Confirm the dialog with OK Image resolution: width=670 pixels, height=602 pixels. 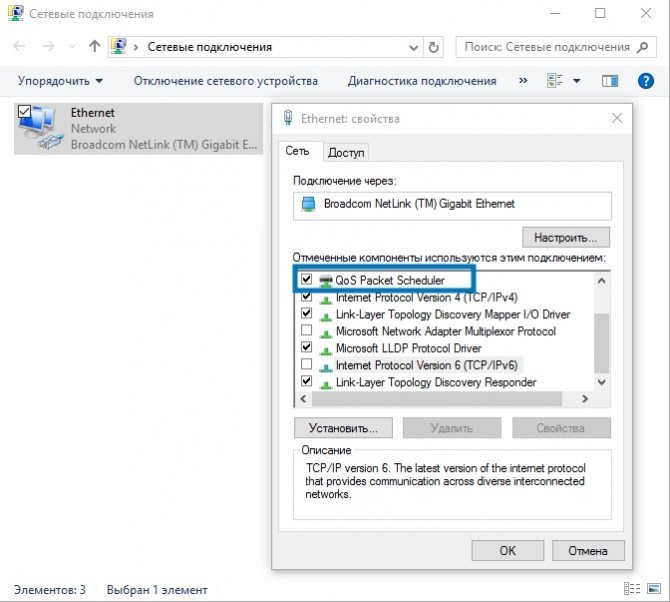click(x=508, y=550)
